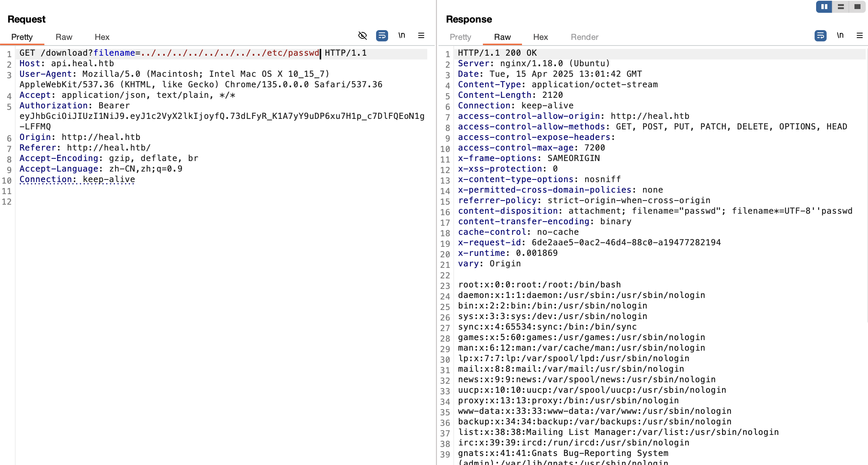
Task: Select top-bottom stacked layout icon
Action: point(841,7)
